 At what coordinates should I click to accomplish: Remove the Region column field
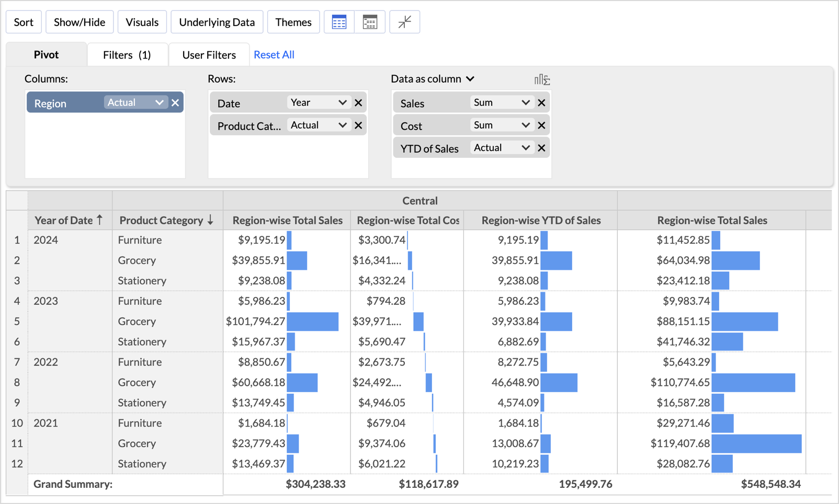(175, 102)
